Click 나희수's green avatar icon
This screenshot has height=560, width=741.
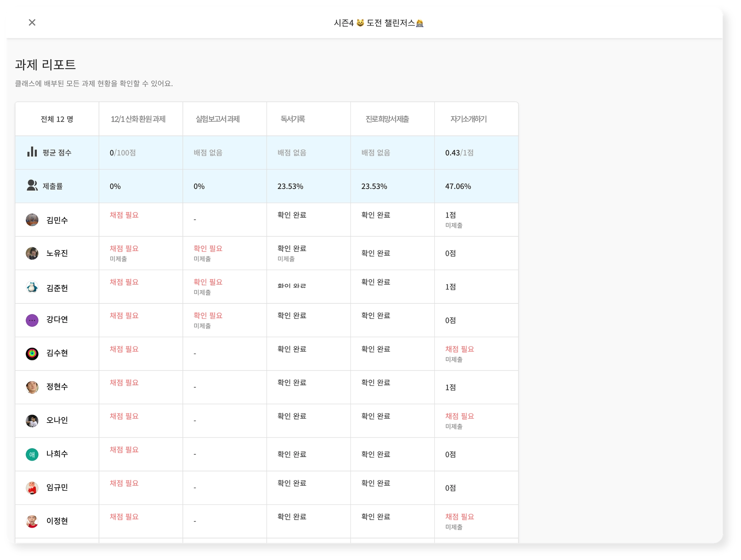[32, 454]
